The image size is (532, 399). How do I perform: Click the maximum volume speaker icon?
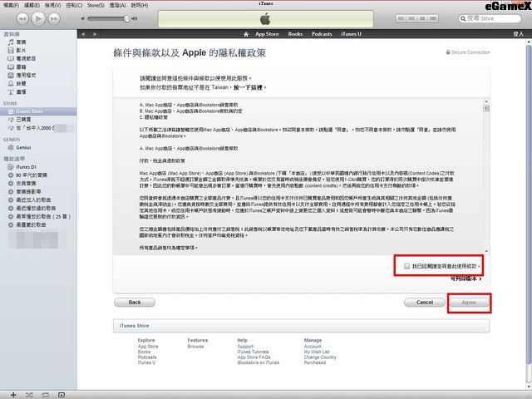[135, 18]
